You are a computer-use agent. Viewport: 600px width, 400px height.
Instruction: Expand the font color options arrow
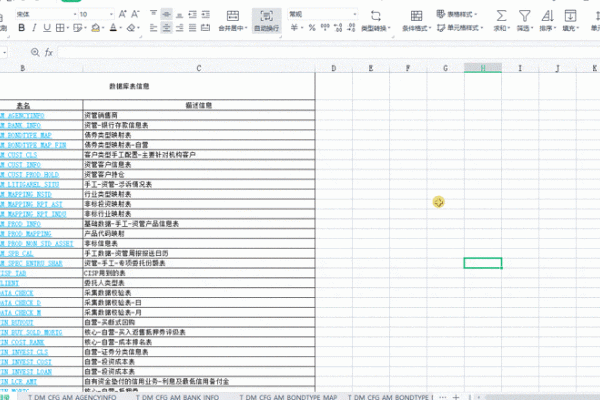(x=121, y=28)
